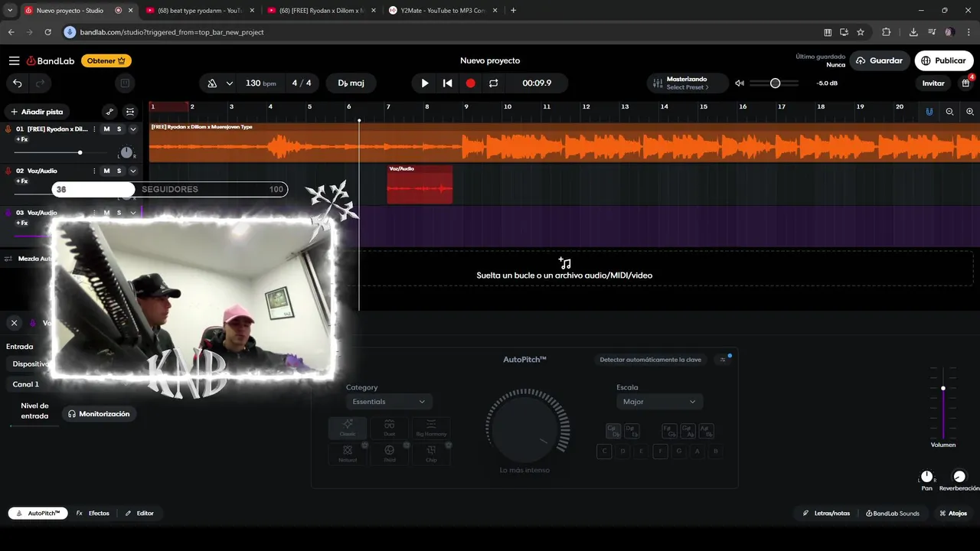Switch to the Editor tab

click(x=139, y=514)
